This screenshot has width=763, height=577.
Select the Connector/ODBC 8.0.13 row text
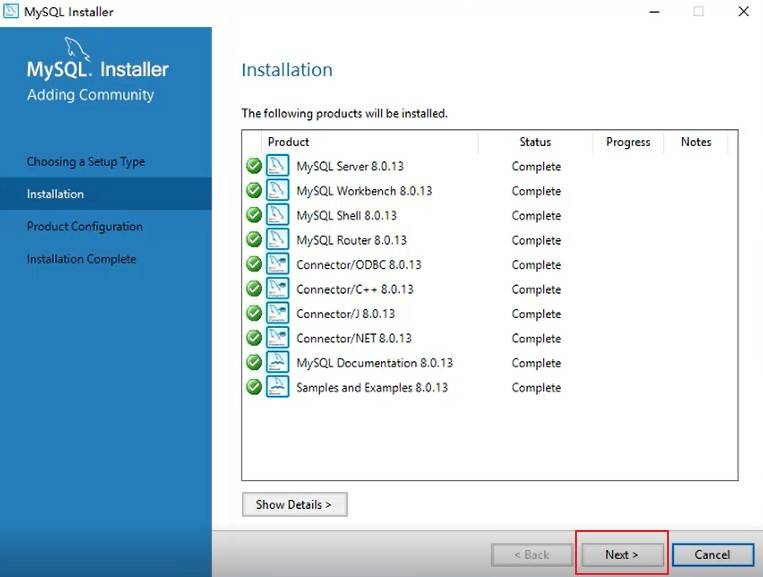point(359,265)
